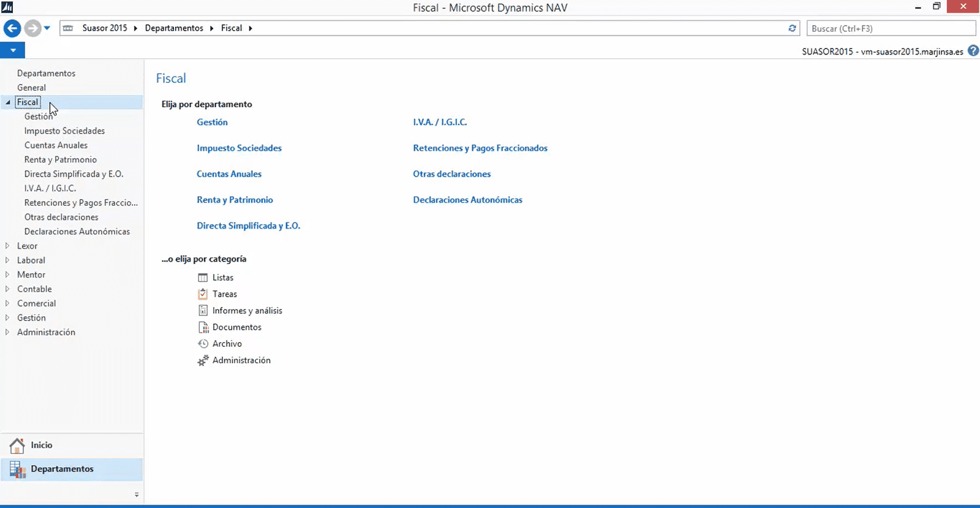980x508 pixels.
Task: Open the Gestión department link
Action: 212,122
